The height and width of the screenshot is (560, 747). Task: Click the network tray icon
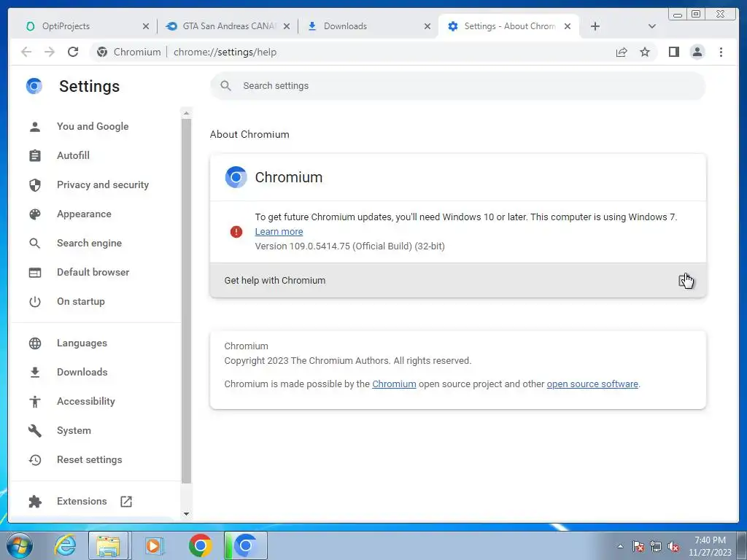pyautogui.click(x=656, y=546)
